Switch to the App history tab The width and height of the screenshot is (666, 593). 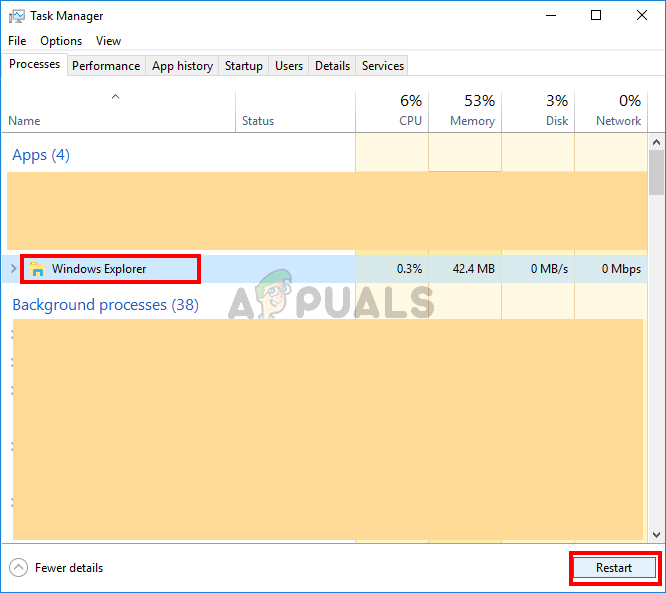(x=182, y=66)
